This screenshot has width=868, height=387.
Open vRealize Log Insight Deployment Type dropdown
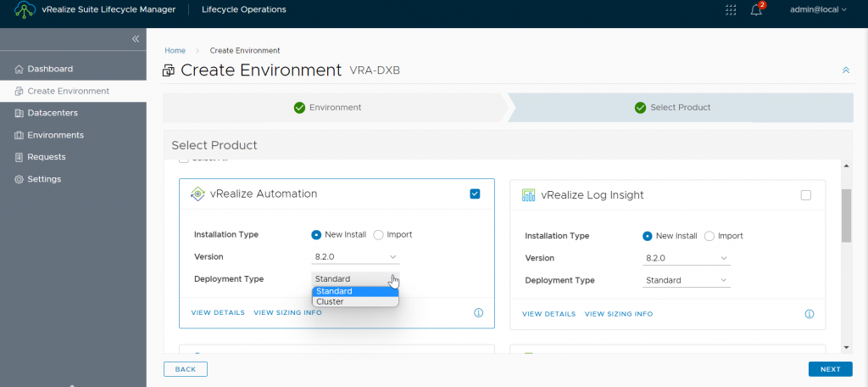point(687,281)
